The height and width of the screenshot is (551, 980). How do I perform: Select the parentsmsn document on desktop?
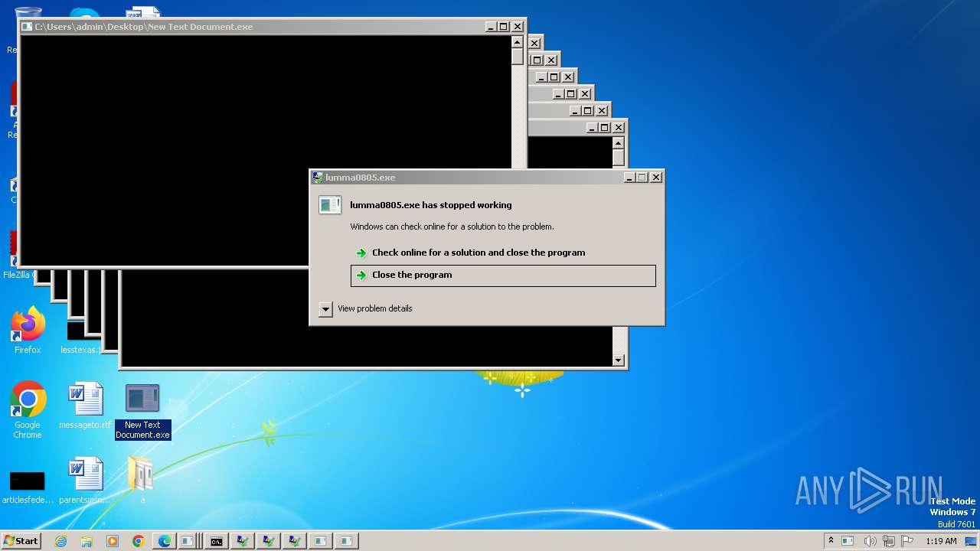(x=85, y=481)
